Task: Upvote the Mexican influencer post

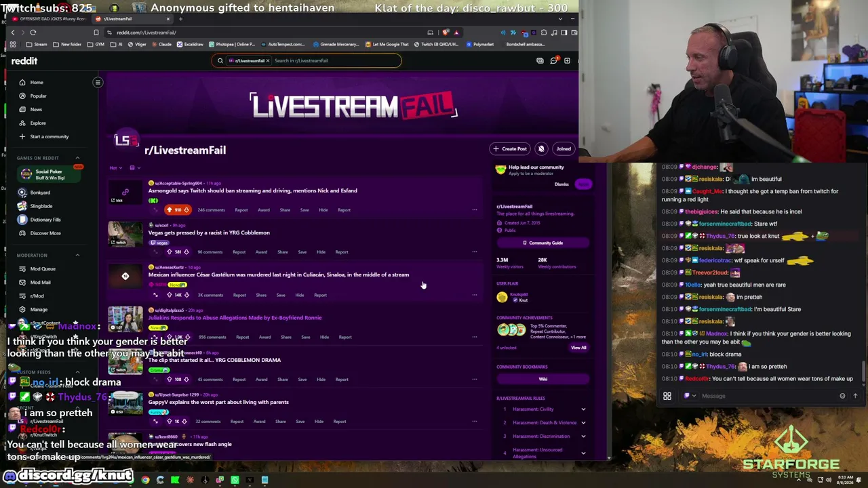Action: point(170,295)
